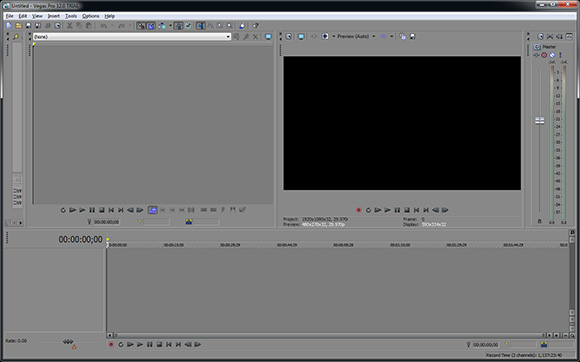Expand the overlays dropdown arrow in preview
The height and width of the screenshot is (362, 580).
pyautogui.click(x=391, y=36)
